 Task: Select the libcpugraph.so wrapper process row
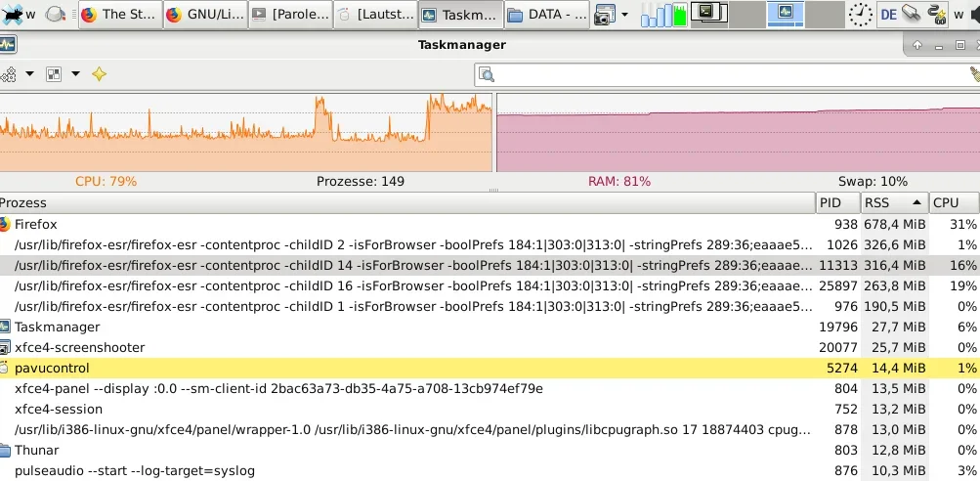(x=490, y=430)
